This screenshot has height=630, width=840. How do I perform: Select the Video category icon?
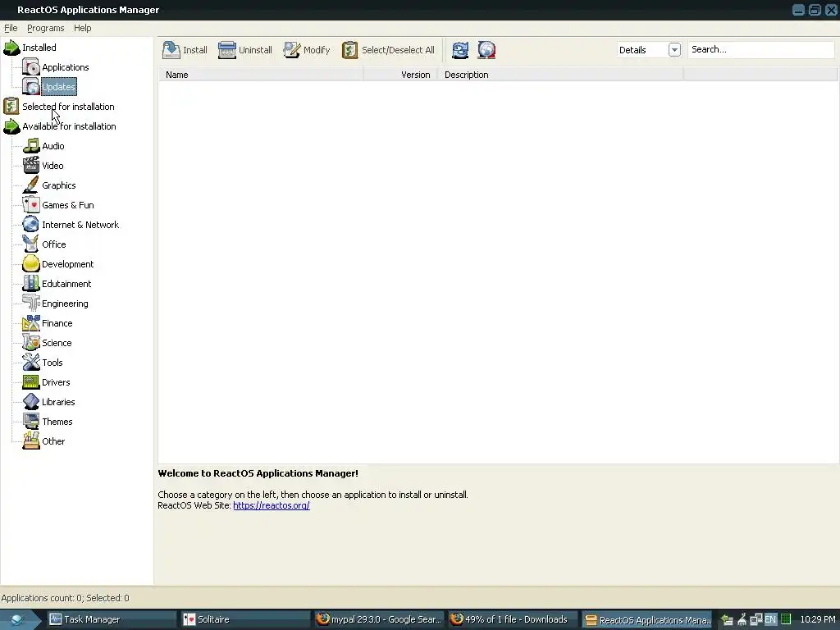(x=31, y=166)
